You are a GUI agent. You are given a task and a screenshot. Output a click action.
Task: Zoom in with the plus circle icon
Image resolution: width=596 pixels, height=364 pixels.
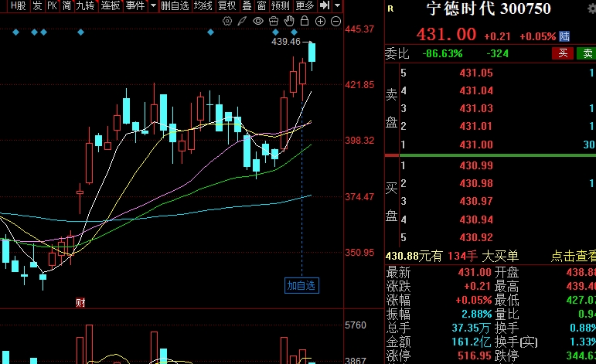click(x=321, y=22)
